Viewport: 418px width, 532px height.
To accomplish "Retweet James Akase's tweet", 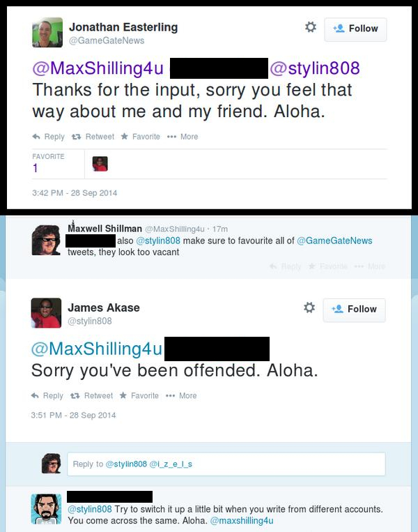I will (x=92, y=395).
